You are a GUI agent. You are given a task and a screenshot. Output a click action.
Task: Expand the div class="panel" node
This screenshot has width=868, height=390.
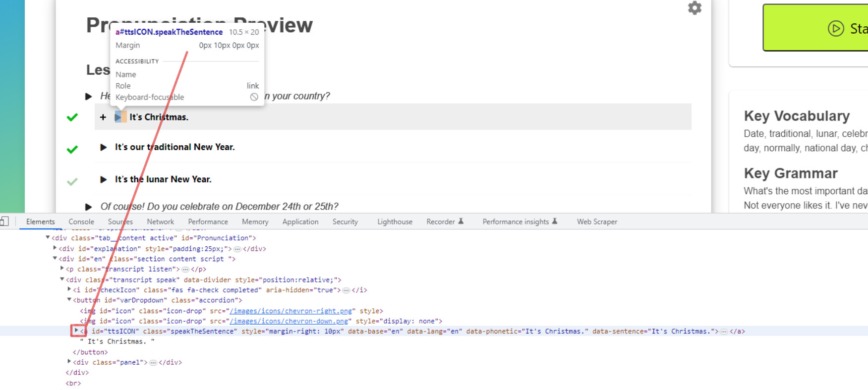69,362
